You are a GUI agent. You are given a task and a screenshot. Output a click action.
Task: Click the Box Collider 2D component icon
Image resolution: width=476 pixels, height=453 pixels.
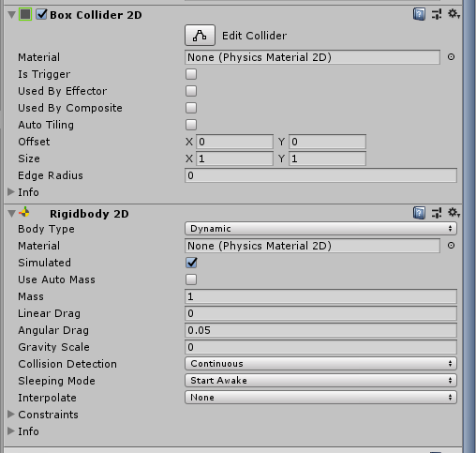(25, 14)
